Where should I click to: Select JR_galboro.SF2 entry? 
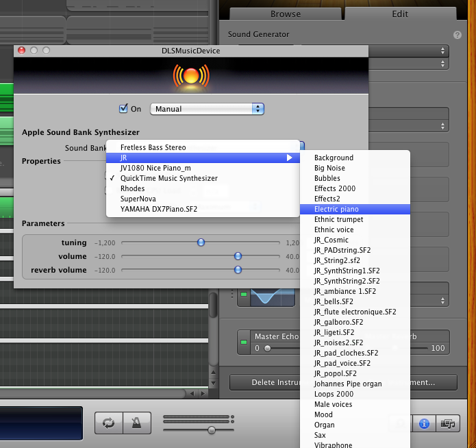355,322
